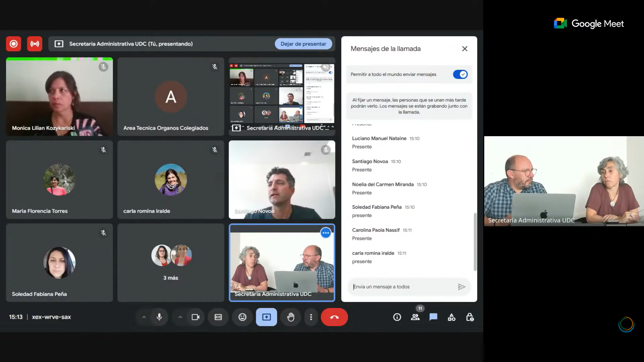This screenshot has width=644, height=362.
Task: Expand video settings arrow beside camera
Action: point(180,317)
